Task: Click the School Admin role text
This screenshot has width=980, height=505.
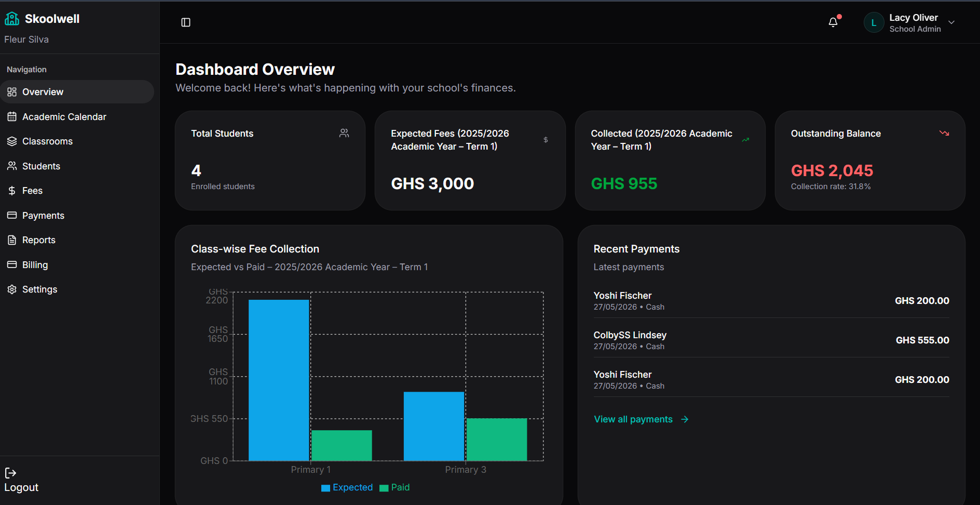Action: click(x=915, y=29)
